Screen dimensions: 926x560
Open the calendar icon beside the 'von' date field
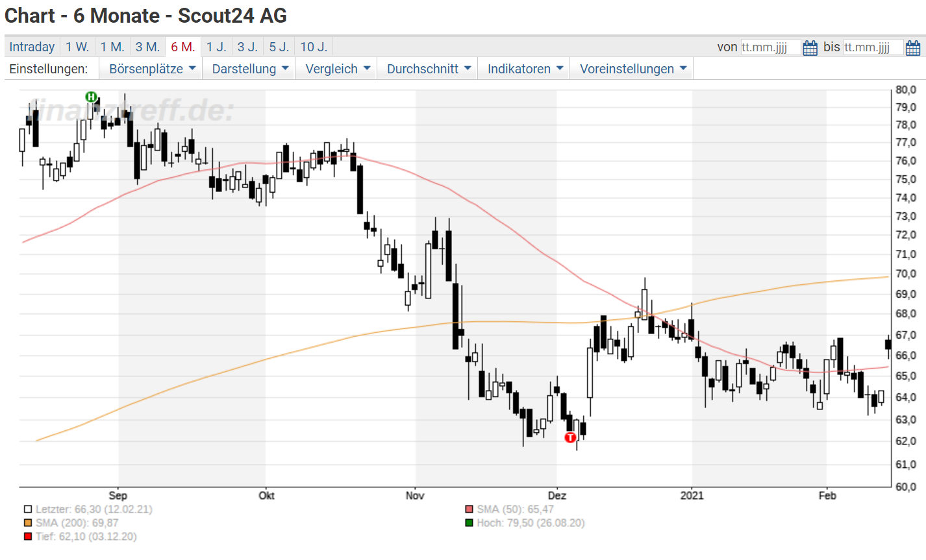[x=810, y=47]
